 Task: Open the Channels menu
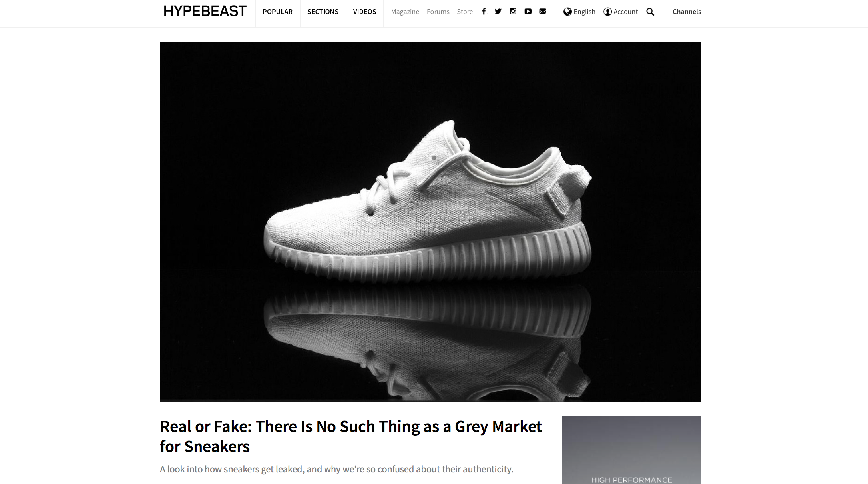point(687,12)
